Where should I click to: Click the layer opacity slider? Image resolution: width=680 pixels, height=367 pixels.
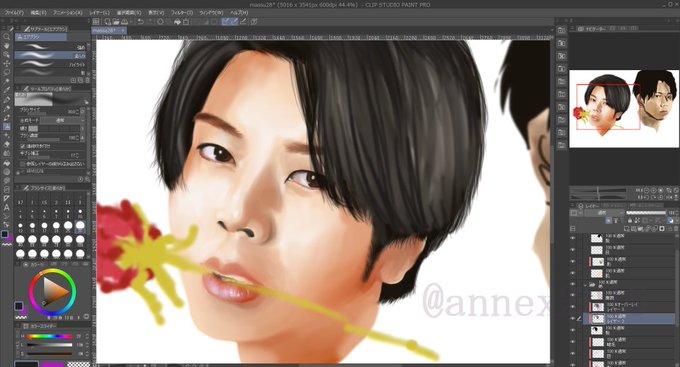click(x=645, y=213)
